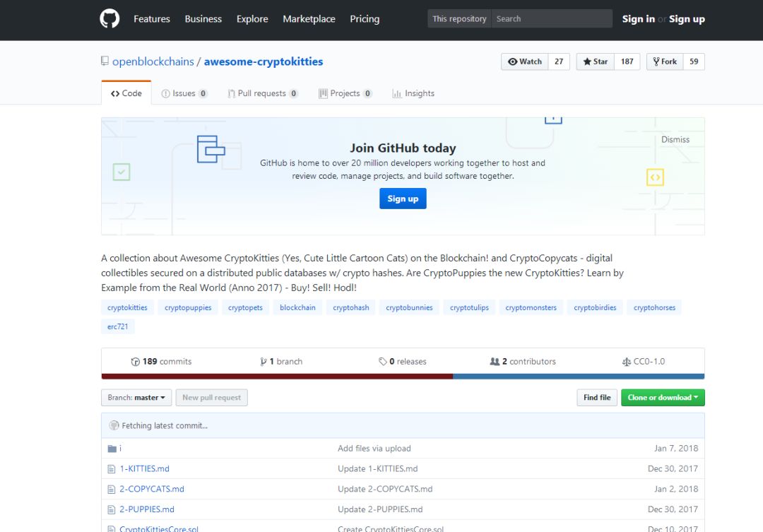
Task: Open the Pull requests tab
Action: 263,93
